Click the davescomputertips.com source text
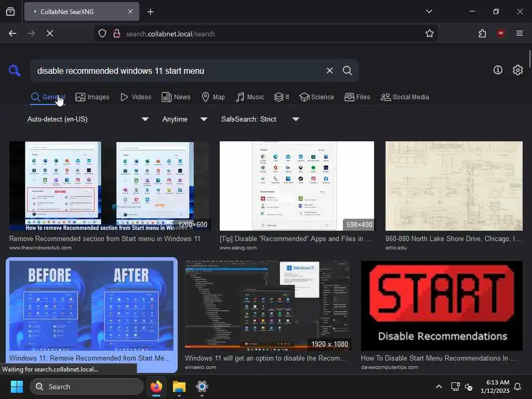 [390, 367]
